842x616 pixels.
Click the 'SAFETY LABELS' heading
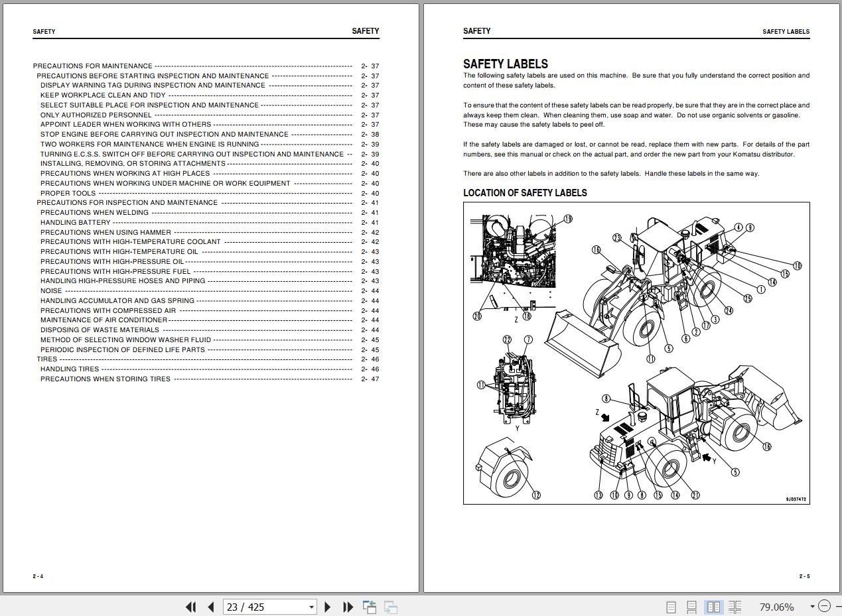(x=506, y=64)
